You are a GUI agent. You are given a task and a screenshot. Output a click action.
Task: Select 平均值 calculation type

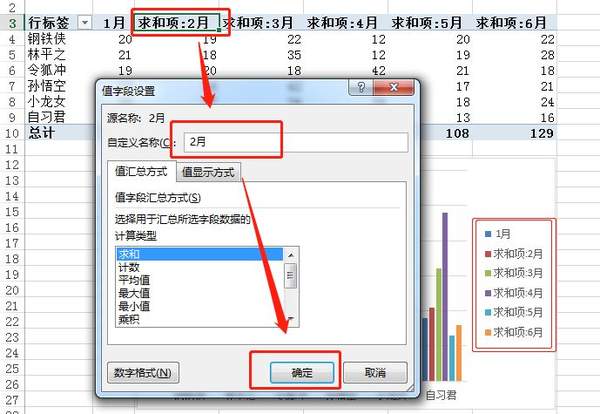pyautogui.click(x=134, y=281)
